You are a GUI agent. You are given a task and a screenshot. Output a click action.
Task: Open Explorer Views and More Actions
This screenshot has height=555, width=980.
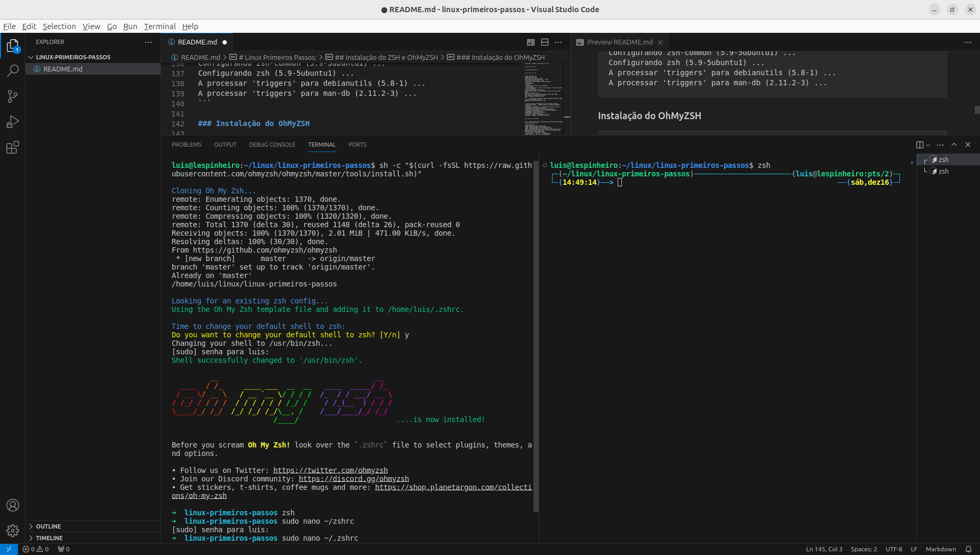pyautogui.click(x=148, y=42)
